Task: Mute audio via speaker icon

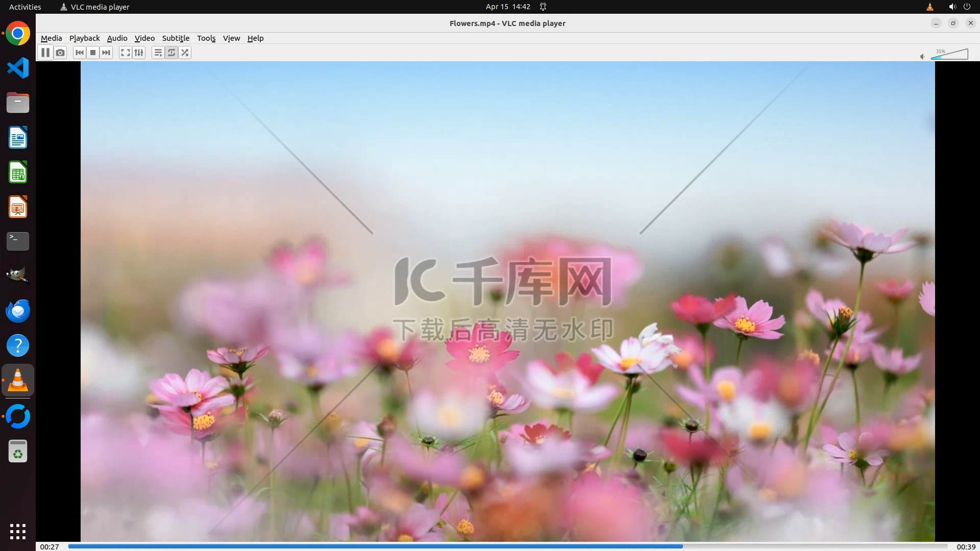Action: coord(922,57)
